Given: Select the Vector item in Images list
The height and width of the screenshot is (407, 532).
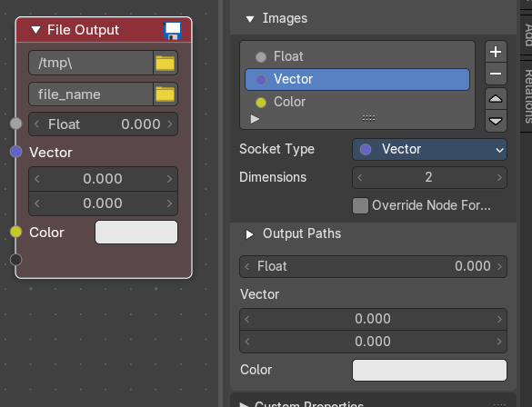Looking at the screenshot, I should pos(357,79).
